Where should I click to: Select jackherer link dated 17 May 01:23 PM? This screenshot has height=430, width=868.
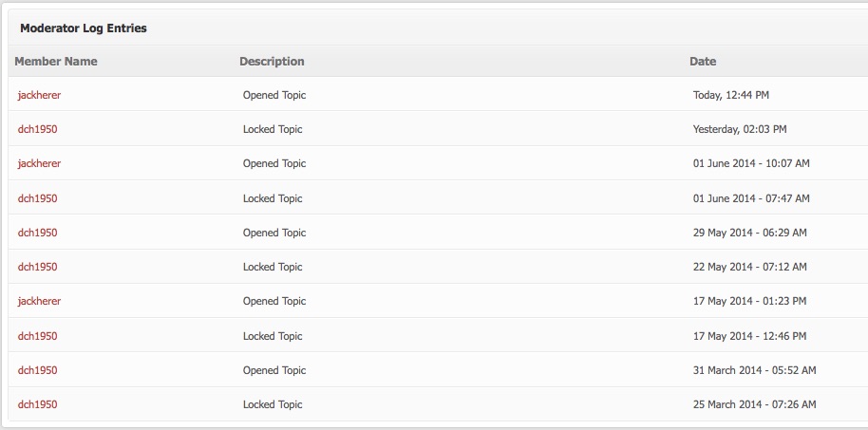39,302
